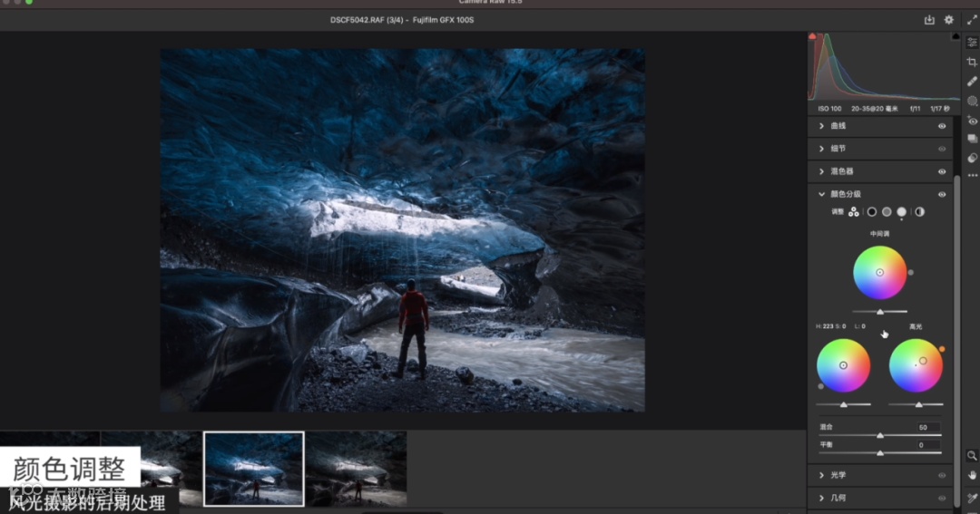Click the histogram graph
This screenshot has height=514, width=980.
(x=884, y=66)
